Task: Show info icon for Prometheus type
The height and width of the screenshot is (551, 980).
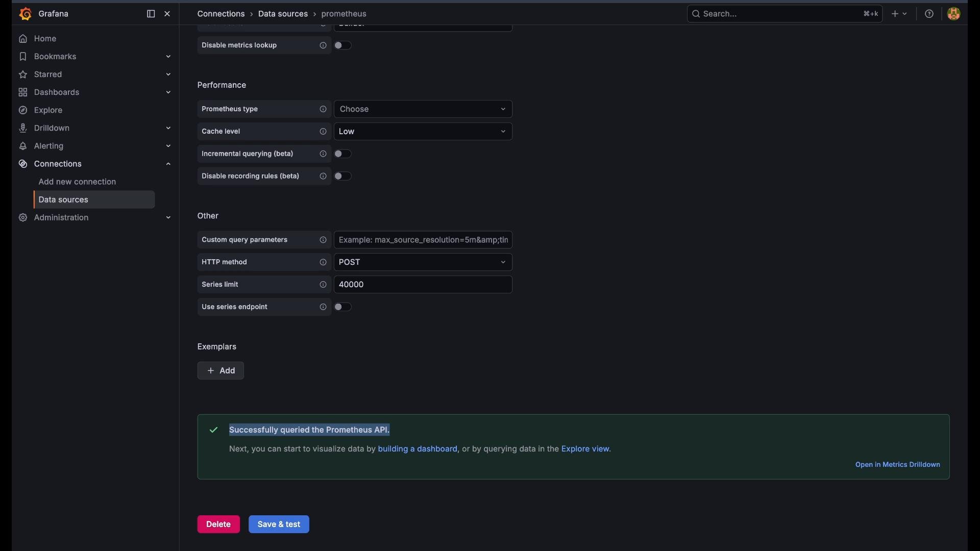Action: (x=323, y=109)
